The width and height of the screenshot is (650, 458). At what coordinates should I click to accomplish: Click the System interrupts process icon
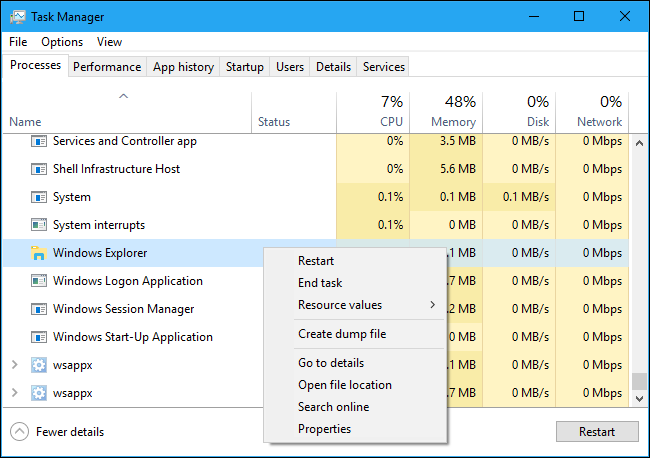point(39,225)
